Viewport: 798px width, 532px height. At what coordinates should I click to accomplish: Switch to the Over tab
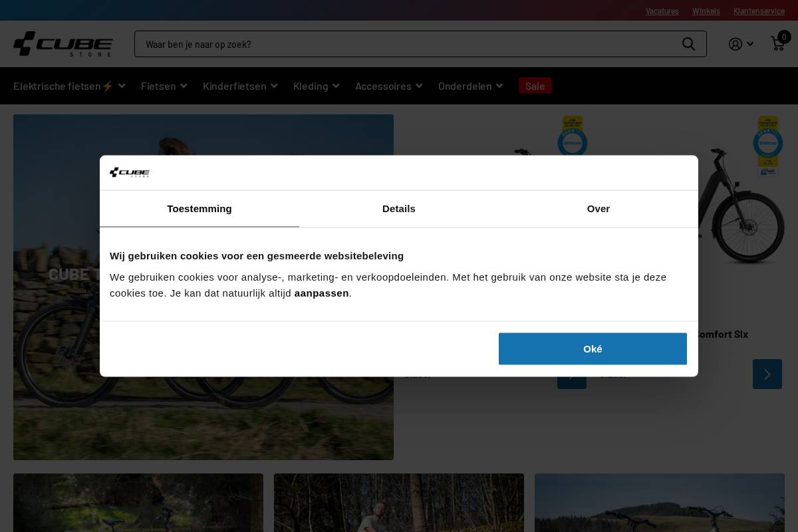click(598, 209)
